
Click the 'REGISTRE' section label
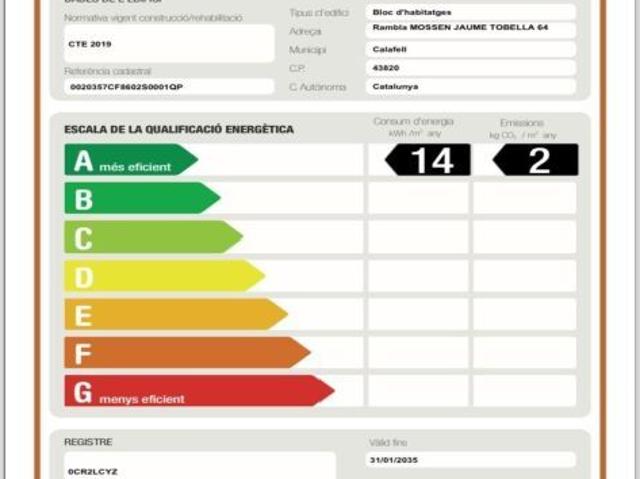pyautogui.click(x=88, y=442)
